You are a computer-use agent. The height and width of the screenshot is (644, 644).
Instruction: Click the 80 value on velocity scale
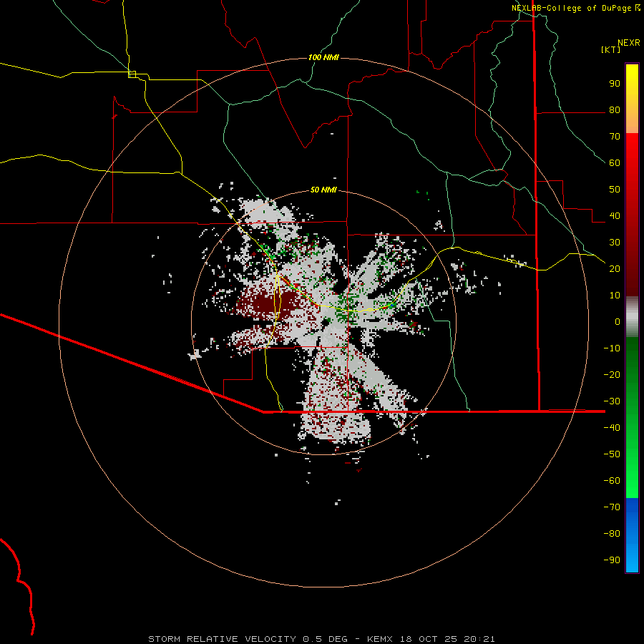615,109
